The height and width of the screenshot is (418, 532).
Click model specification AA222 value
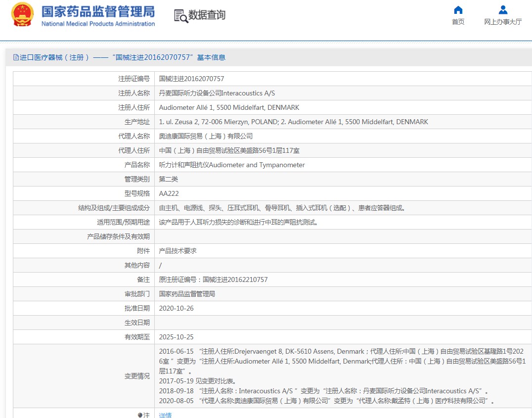pos(169,193)
